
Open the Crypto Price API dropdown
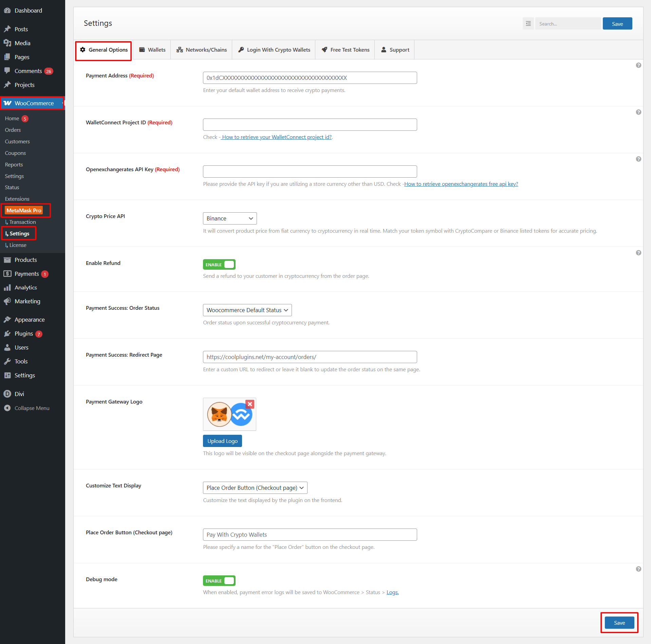(x=229, y=218)
